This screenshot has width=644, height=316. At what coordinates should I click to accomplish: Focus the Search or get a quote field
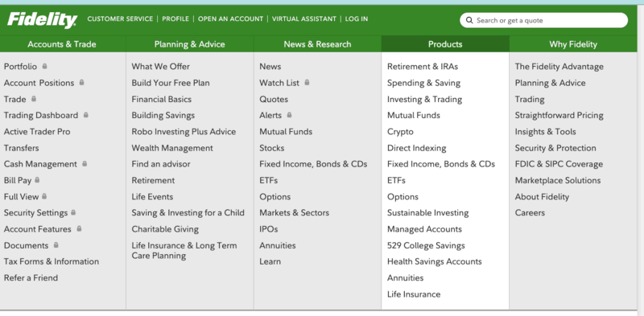click(x=544, y=20)
